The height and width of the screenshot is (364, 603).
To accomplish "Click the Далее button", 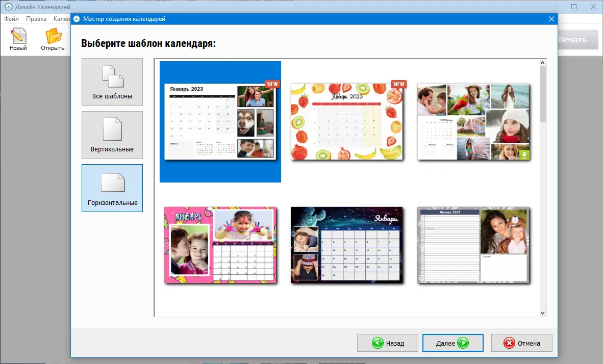I will (x=453, y=343).
